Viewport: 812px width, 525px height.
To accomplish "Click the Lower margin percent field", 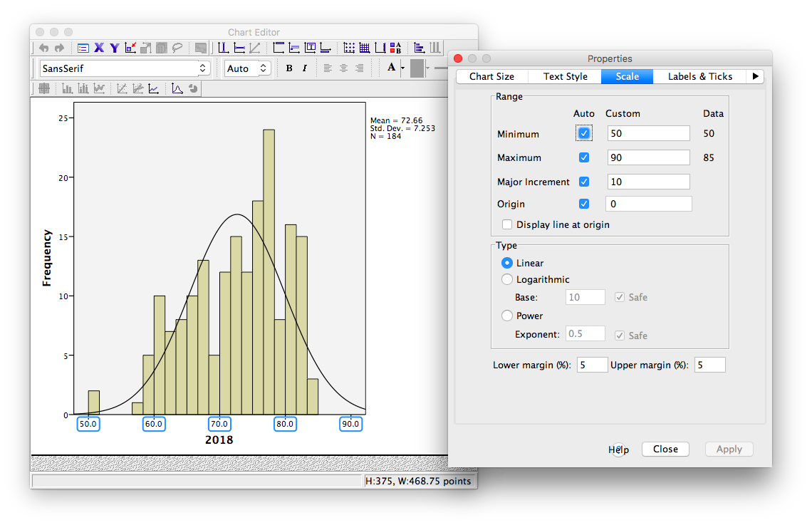I will pyautogui.click(x=592, y=365).
